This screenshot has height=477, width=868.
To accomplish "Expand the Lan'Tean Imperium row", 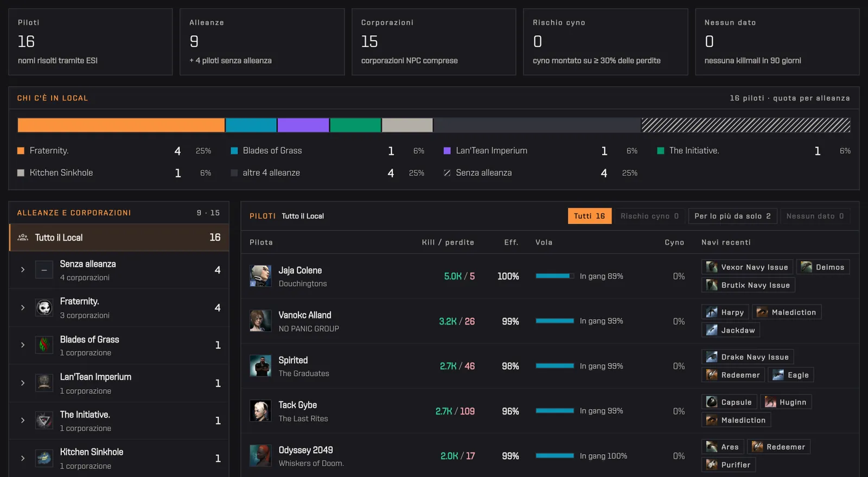I will 23,383.
